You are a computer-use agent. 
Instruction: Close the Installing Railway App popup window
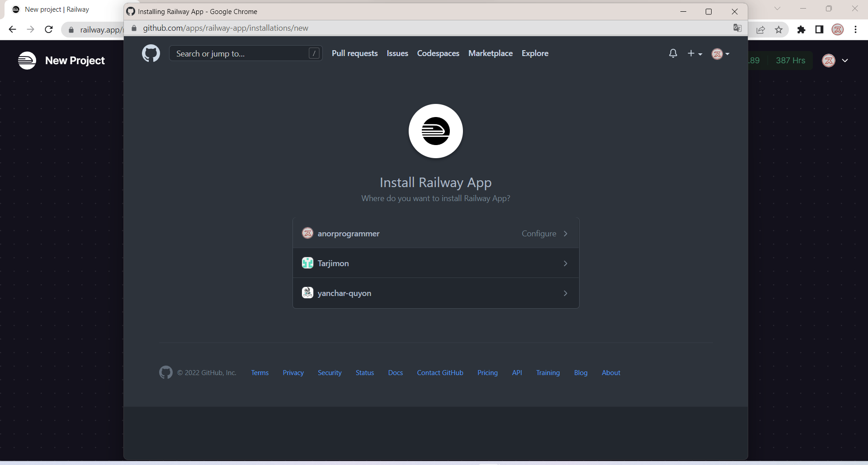(x=735, y=12)
